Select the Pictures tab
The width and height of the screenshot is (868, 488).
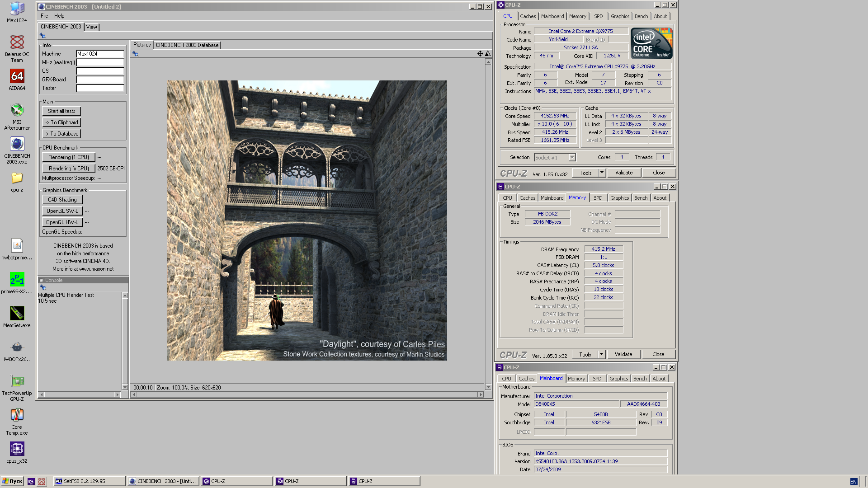142,45
